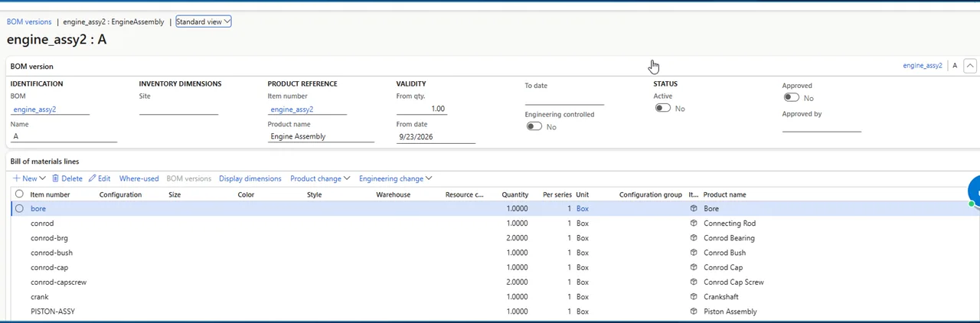This screenshot has height=323, width=980.
Task: Toggle the Active status switch
Action: pyautogui.click(x=662, y=108)
